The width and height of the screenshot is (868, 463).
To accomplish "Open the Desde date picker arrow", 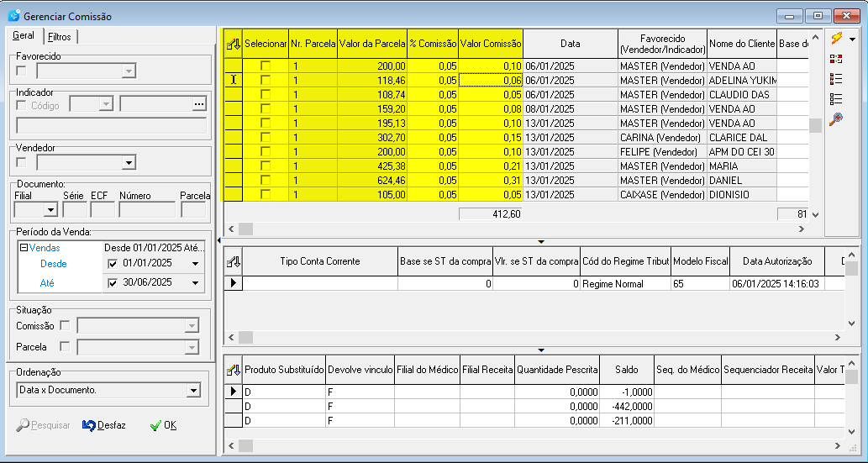I will click(x=196, y=264).
